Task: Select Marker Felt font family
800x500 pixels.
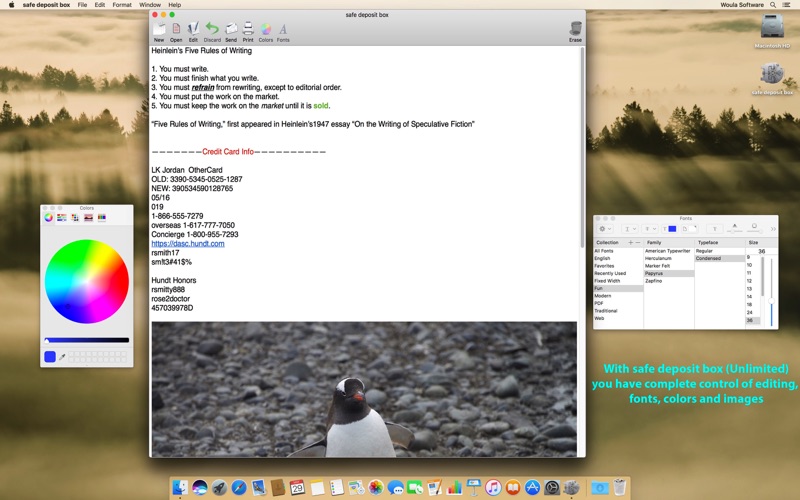Action: (x=669, y=266)
